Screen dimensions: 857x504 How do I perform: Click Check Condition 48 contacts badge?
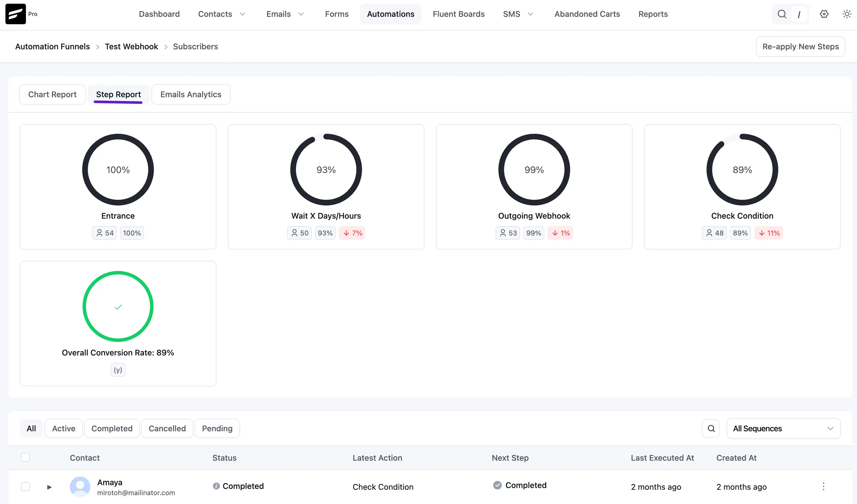pos(714,233)
